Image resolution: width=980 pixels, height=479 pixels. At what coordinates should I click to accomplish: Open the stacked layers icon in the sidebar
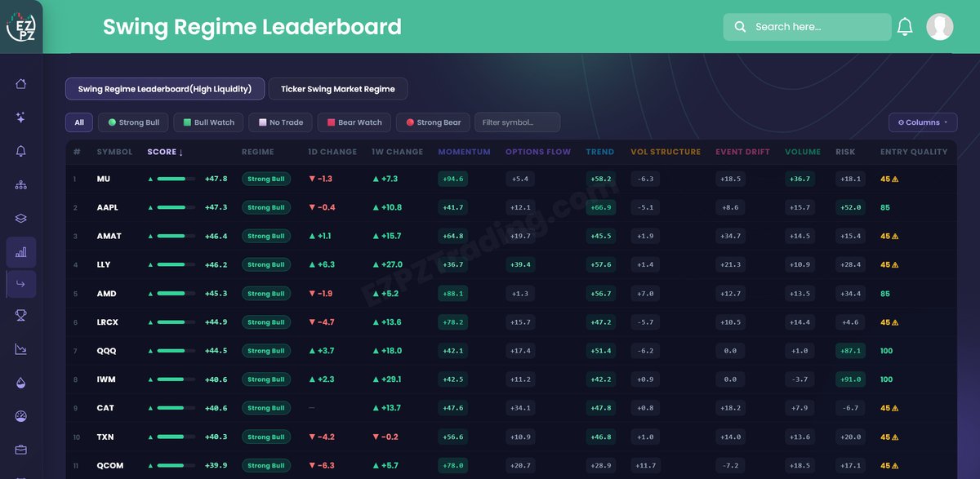(21, 218)
